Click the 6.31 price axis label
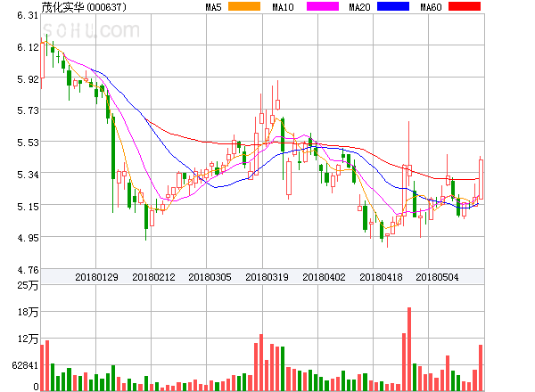535x392 pixels. coord(28,15)
